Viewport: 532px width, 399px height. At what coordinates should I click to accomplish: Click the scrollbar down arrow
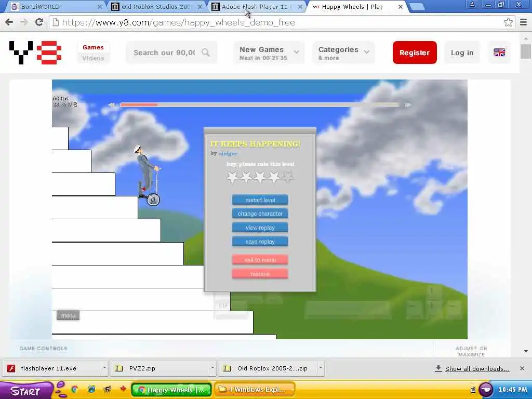526,351
